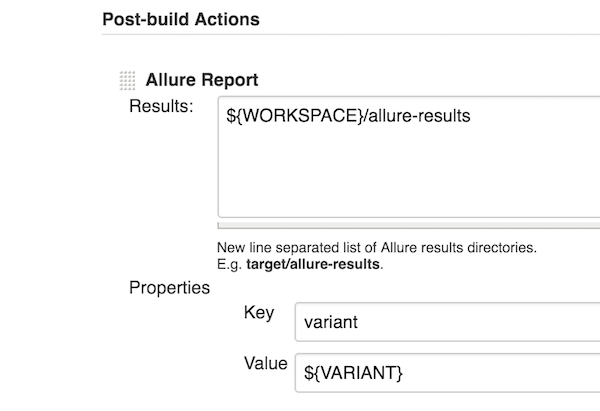This screenshot has width=600, height=411.
Task: Click the Value label
Action: pos(266,363)
